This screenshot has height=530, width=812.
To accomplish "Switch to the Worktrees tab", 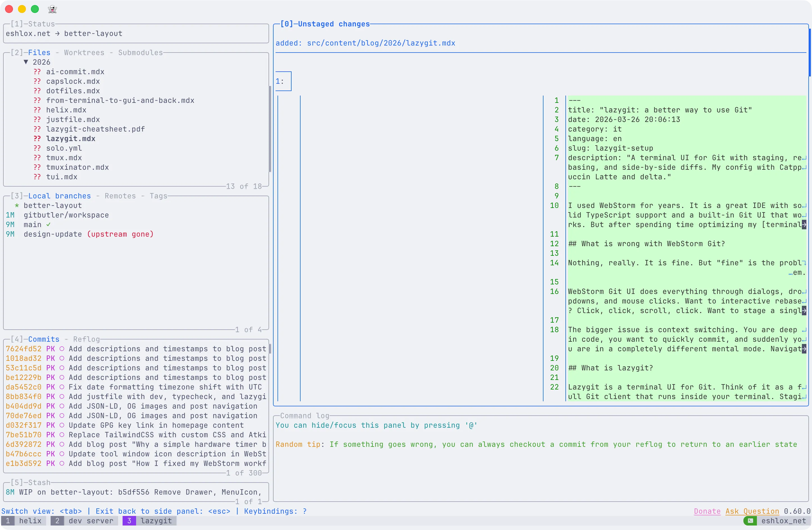I will [84, 53].
